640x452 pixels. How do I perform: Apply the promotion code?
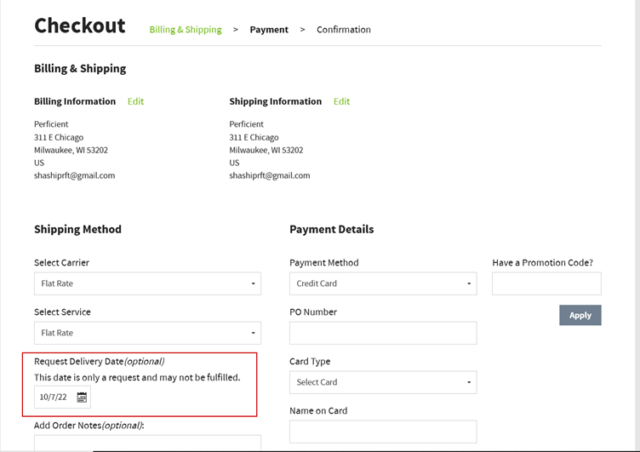580,315
